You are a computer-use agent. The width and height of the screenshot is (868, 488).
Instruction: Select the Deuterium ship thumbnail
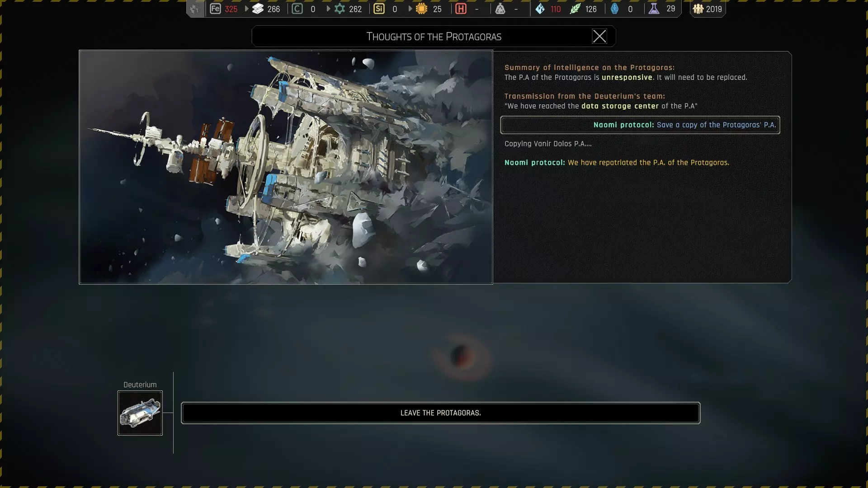tap(140, 413)
